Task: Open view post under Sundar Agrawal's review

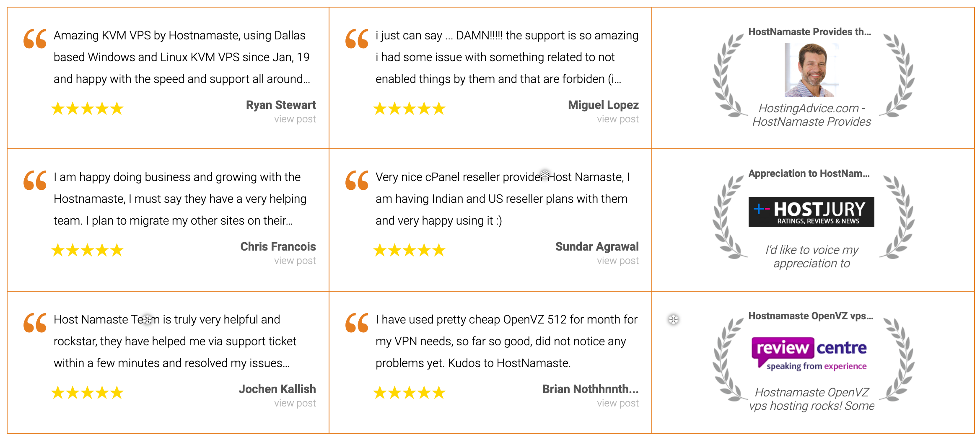Action: tap(617, 260)
